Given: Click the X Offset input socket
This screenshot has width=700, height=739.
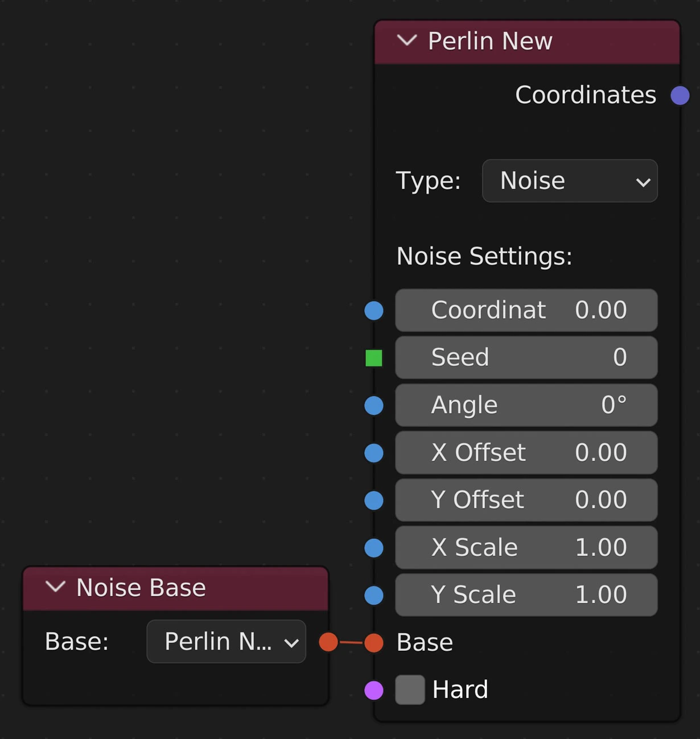Looking at the screenshot, I should pyautogui.click(x=374, y=453).
